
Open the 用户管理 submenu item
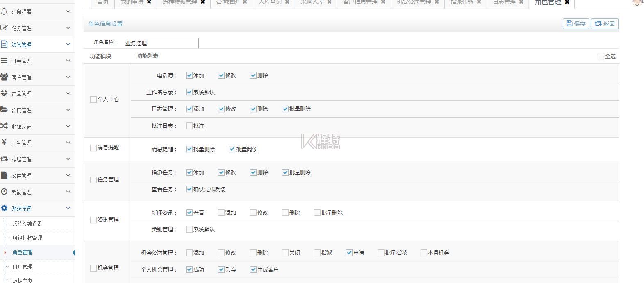[x=22, y=267]
